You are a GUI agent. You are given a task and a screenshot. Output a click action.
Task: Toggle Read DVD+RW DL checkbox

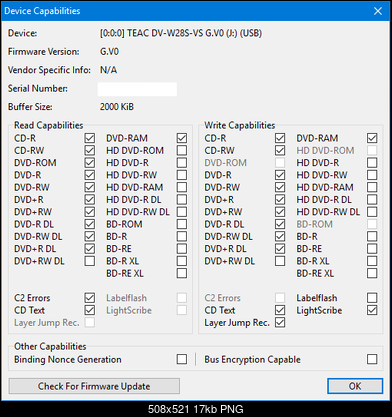[90, 261]
